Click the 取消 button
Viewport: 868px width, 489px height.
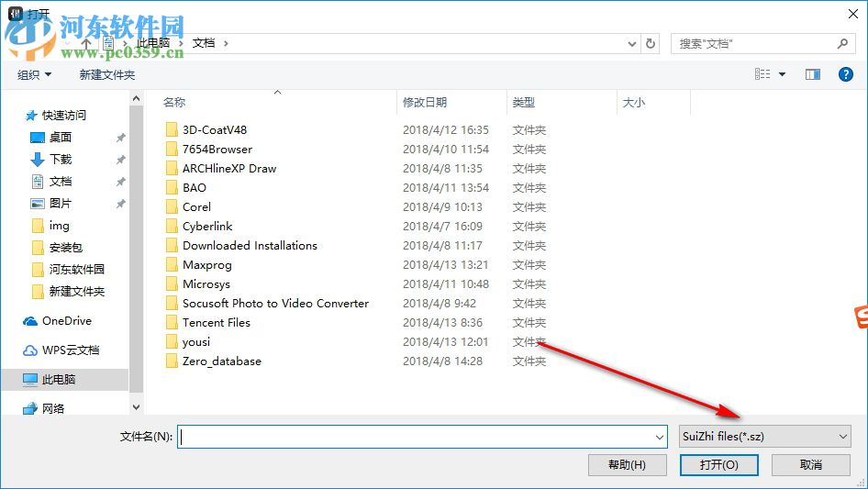pyautogui.click(x=811, y=464)
